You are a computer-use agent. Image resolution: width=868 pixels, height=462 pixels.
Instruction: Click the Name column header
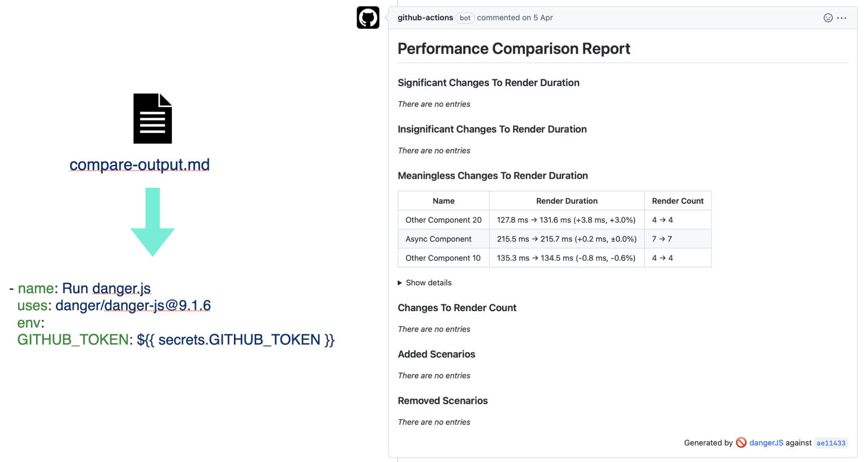click(444, 201)
